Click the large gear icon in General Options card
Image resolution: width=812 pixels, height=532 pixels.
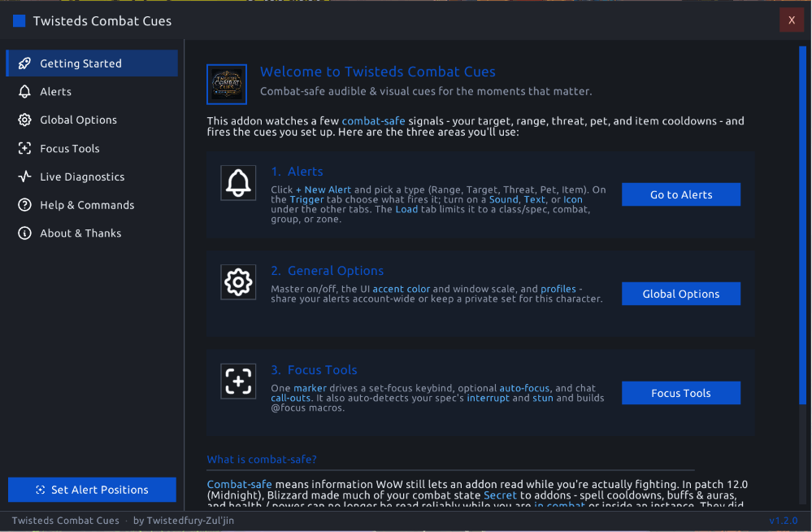coord(238,282)
